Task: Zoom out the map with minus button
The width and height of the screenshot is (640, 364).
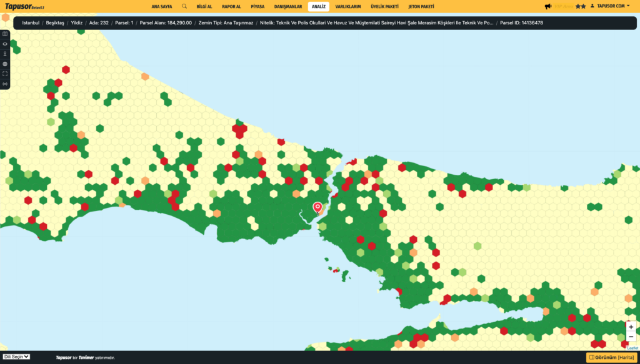Action: click(631, 337)
